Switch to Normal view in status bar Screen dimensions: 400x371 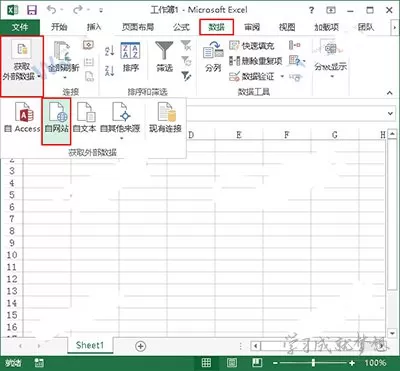point(206,363)
